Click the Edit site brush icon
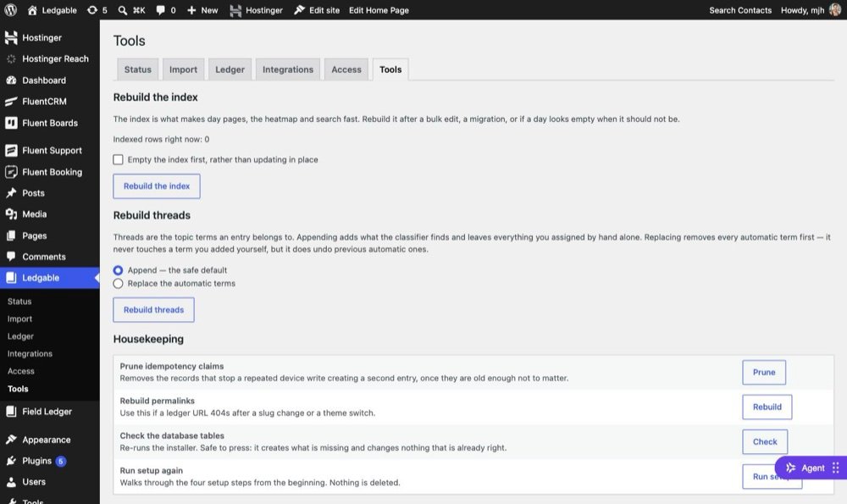The height and width of the screenshot is (504, 847). pyautogui.click(x=299, y=9)
